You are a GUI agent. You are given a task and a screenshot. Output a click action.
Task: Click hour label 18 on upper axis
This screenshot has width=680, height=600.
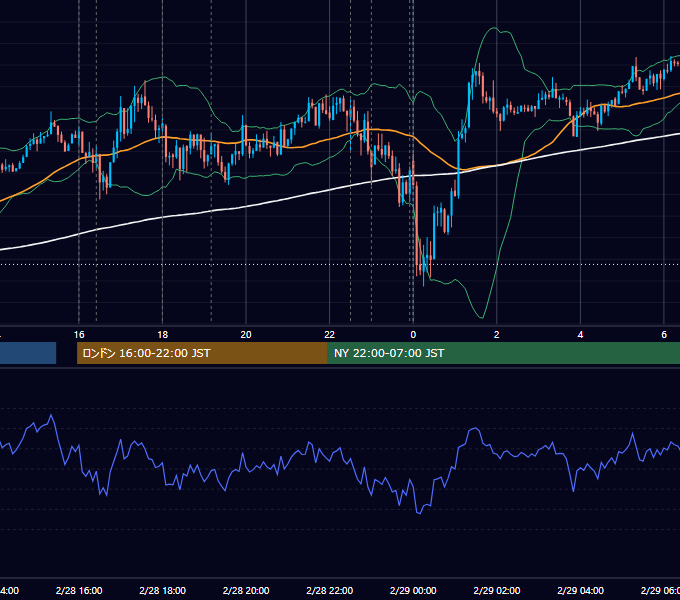click(163, 335)
